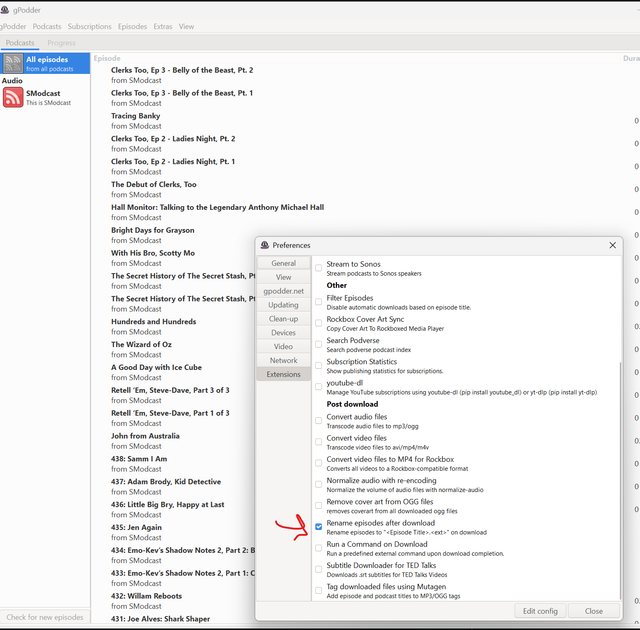Uncheck Rename episodes after download
The image size is (640, 630).
point(318,527)
